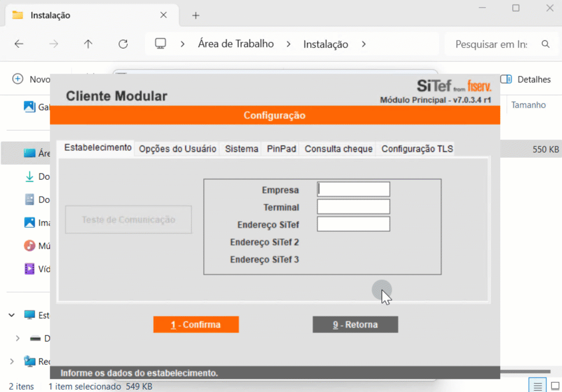Click the search magnifier icon

pyautogui.click(x=546, y=44)
